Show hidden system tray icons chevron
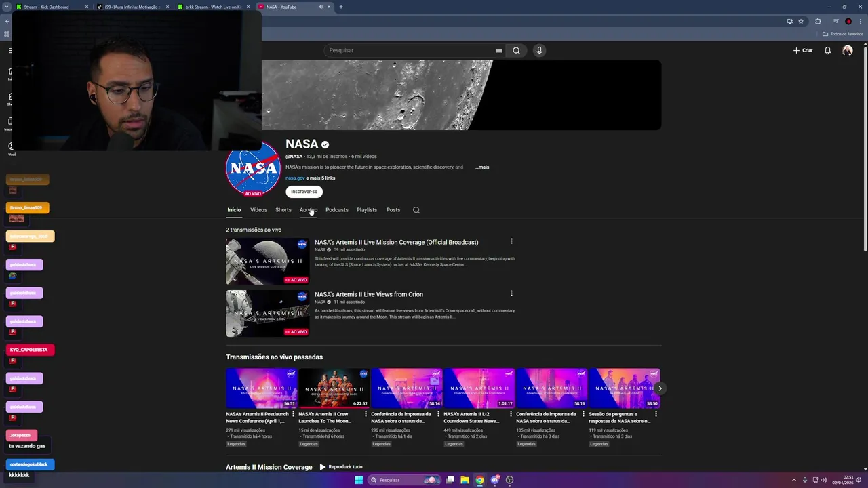This screenshot has height=488, width=868. click(x=794, y=480)
